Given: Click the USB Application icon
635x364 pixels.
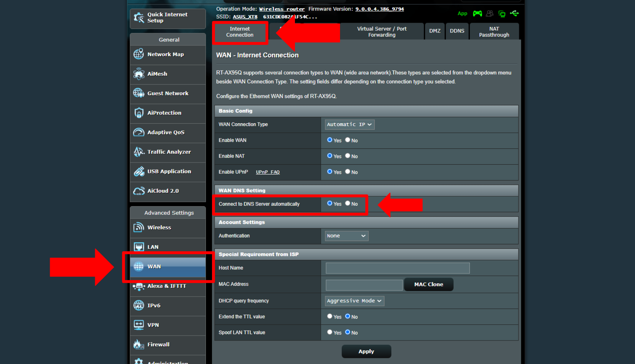Looking at the screenshot, I should point(139,171).
